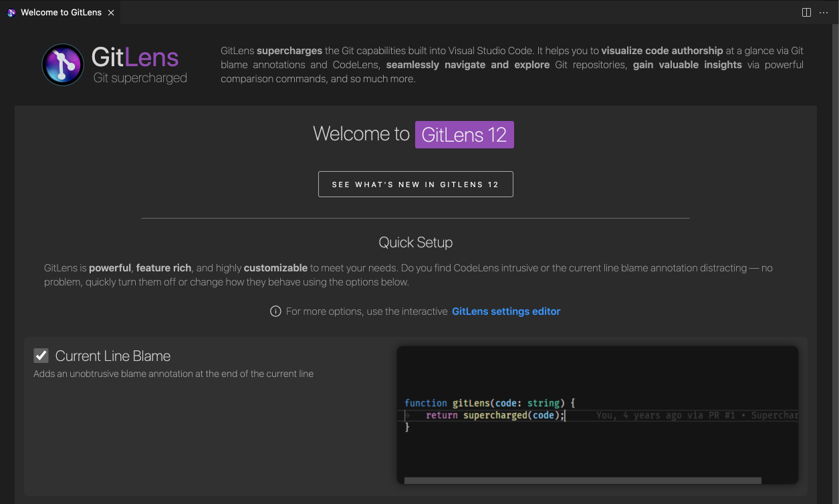Image resolution: width=839 pixels, height=504 pixels.
Task: Click the Welcome to heading text
Action: (361, 134)
